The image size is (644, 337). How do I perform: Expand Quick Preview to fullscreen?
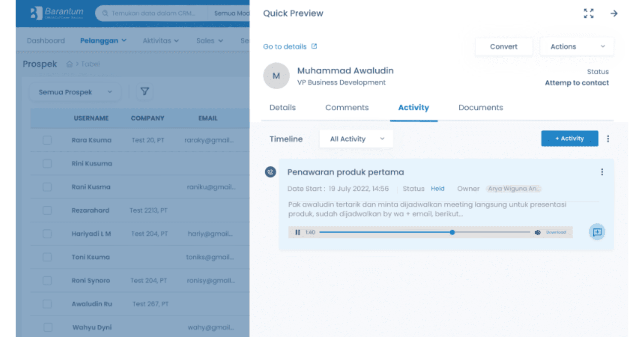point(588,13)
